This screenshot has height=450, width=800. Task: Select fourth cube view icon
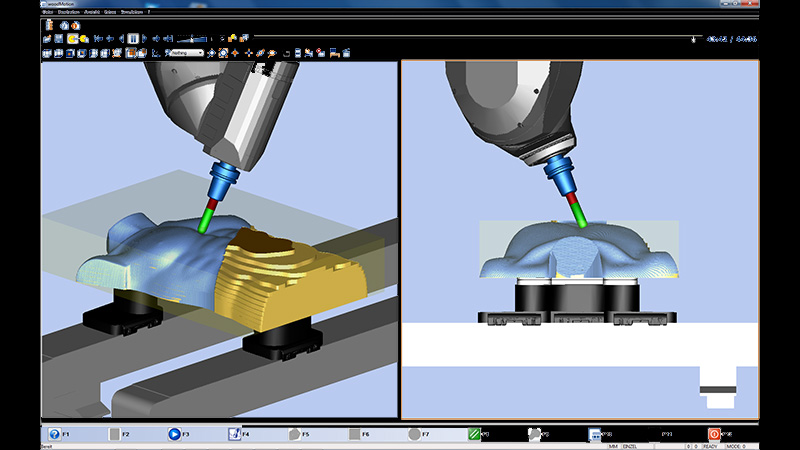point(82,53)
